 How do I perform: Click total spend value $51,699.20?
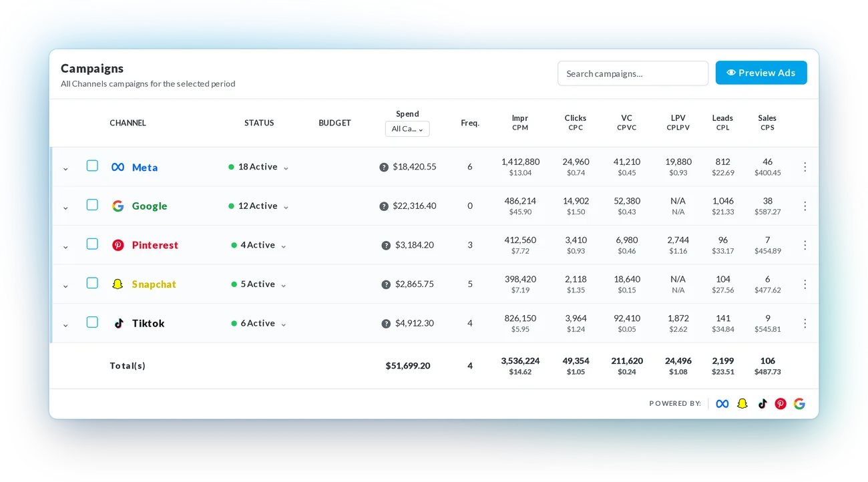408,366
